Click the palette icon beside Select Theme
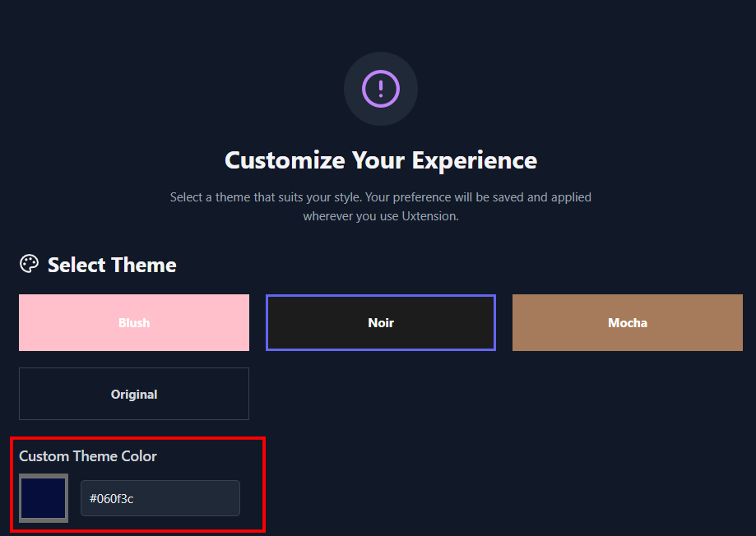This screenshot has width=756, height=536. click(29, 264)
